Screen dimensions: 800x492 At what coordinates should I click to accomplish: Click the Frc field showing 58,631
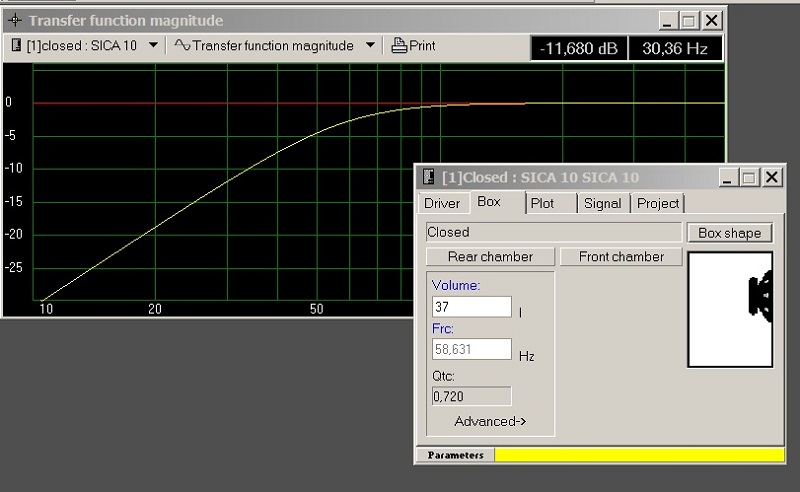471,349
